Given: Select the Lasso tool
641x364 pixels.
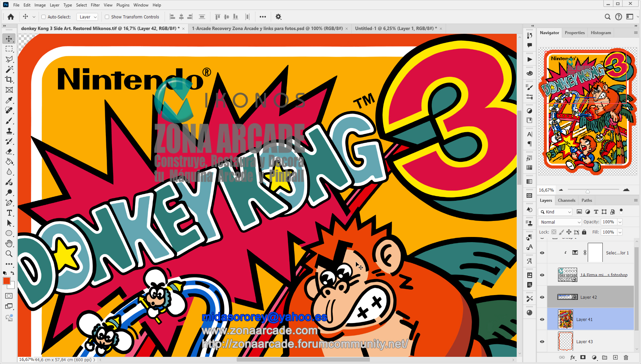Looking at the screenshot, I should pos(9,59).
